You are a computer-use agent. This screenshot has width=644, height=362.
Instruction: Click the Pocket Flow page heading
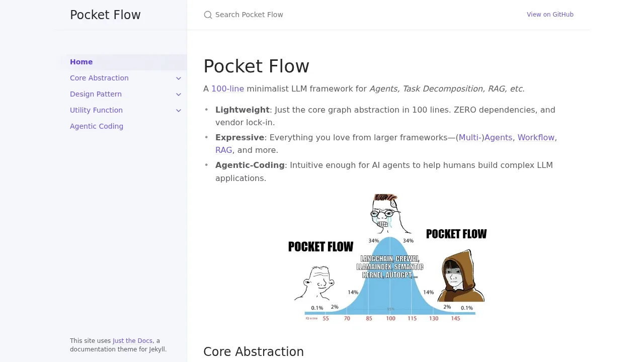coord(256,66)
